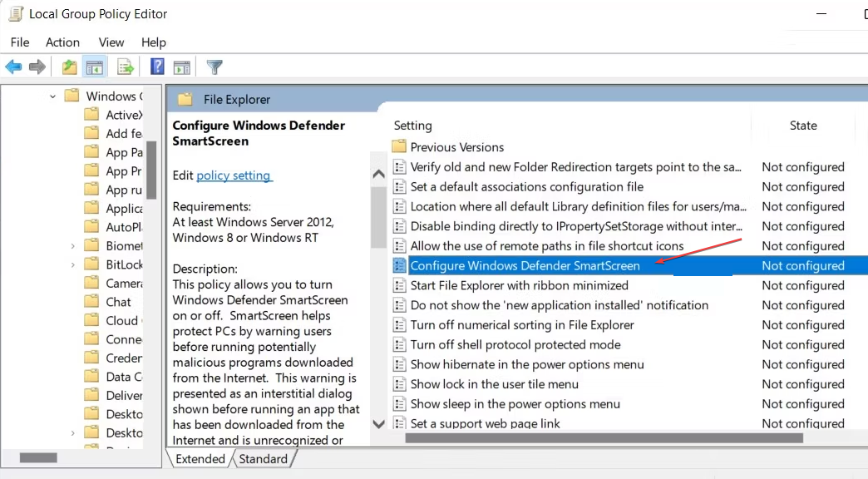868x479 pixels.
Task: Click policy icon beside Set a default associations file
Action: click(399, 186)
